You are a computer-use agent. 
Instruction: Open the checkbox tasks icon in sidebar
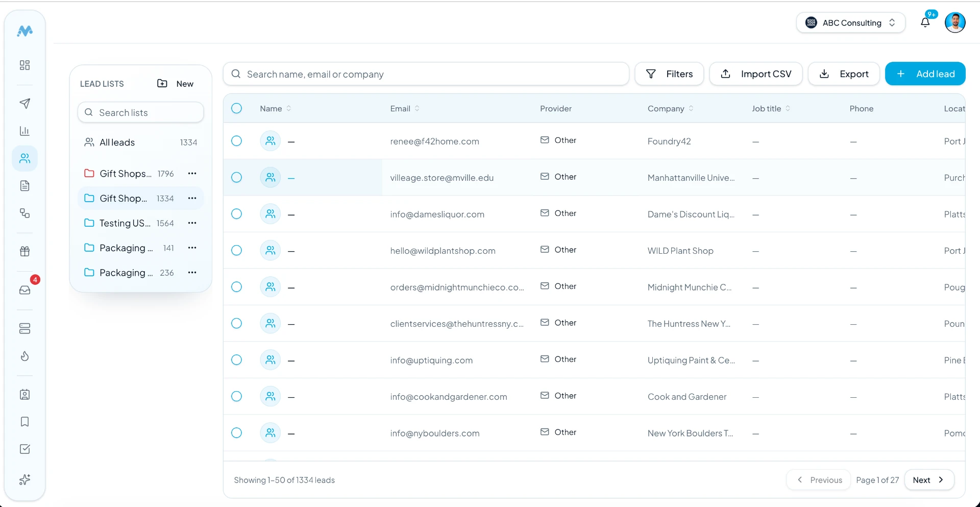coord(24,449)
